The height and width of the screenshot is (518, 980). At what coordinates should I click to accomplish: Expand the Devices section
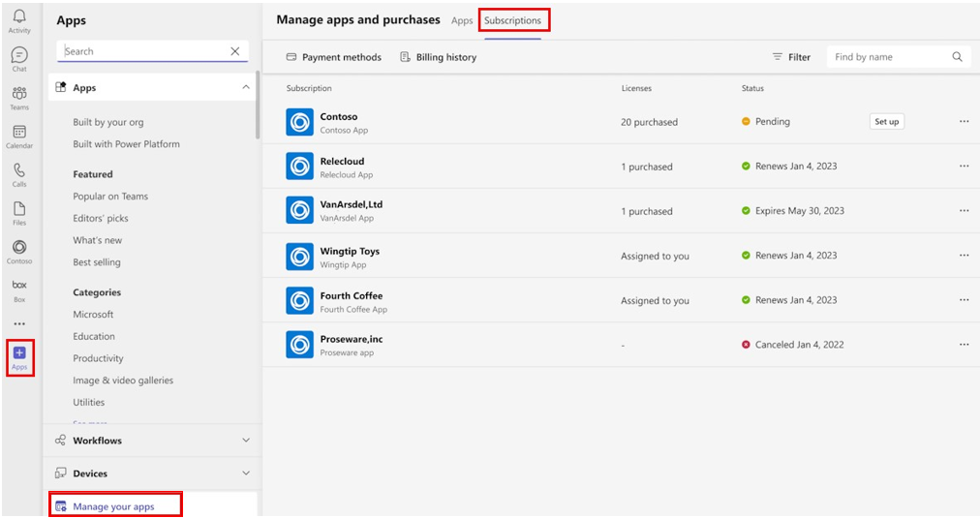point(245,473)
